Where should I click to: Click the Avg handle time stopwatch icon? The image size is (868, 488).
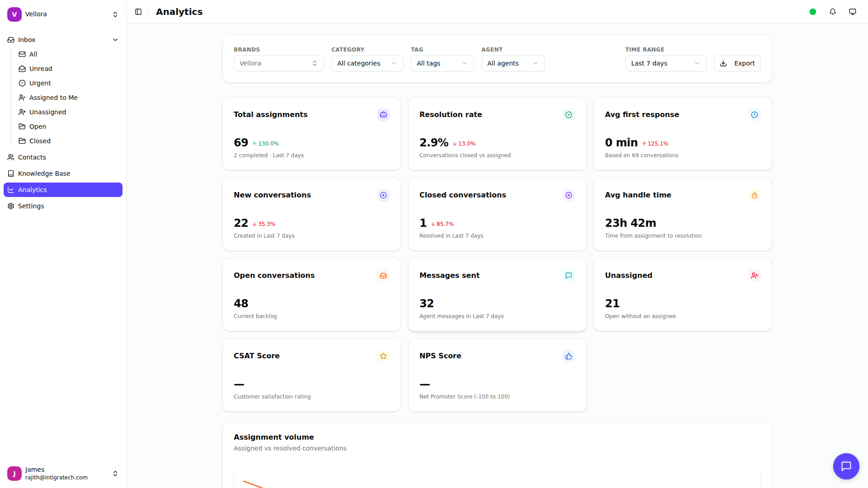(x=755, y=195)
